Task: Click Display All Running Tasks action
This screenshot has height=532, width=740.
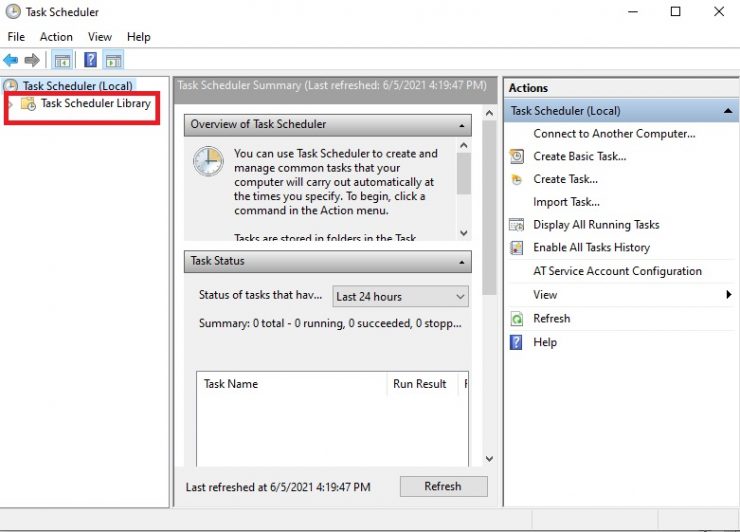Action: (x=596, y=225)
